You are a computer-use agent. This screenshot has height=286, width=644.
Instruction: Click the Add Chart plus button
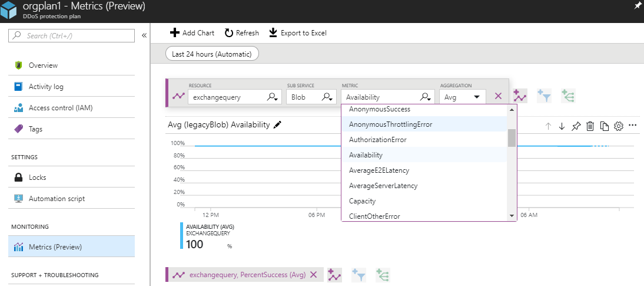tap(192, 33)
